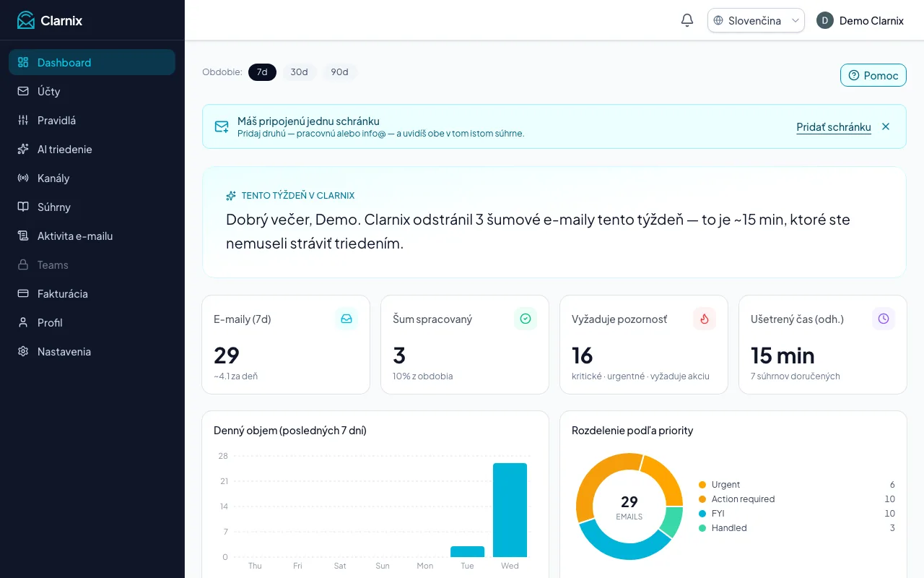This screenshot has height=578, width=924.
Task: Click the Tue bar in daily volume chart
Action: click(x=467, y=551)
